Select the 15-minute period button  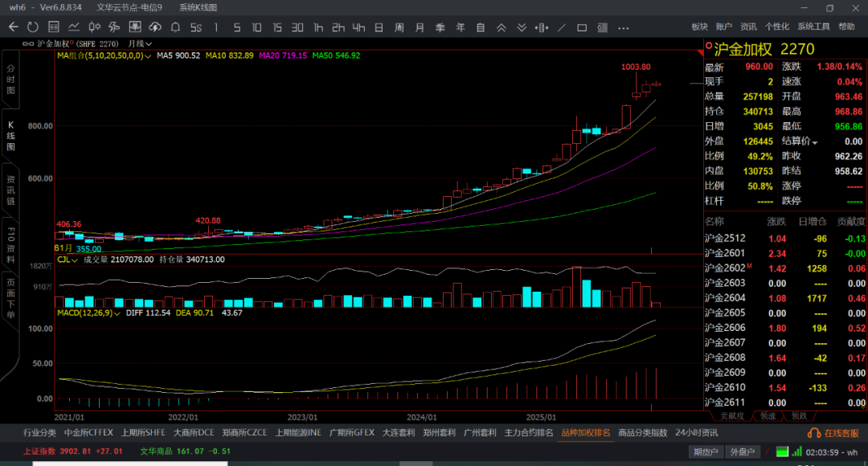[x=276, y=27]
